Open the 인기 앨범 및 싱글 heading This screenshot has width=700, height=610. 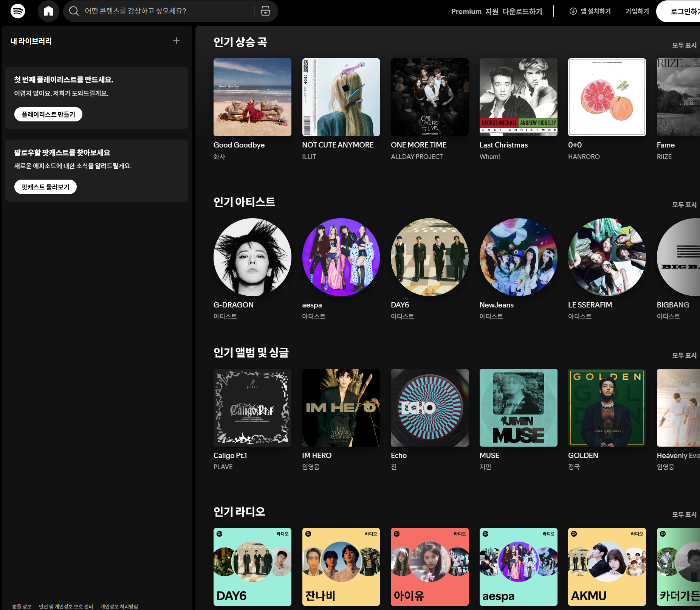click(251, 352)
